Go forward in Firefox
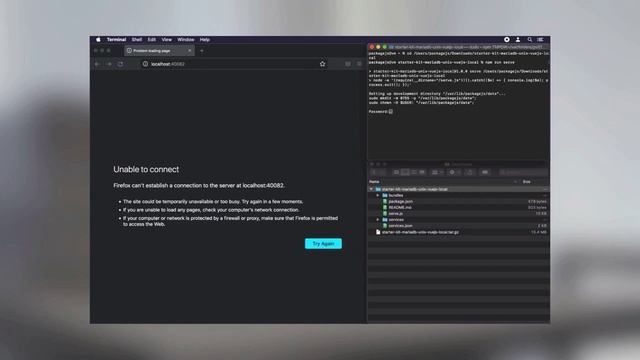The height and width of the screenshot is (360, 640). (x=109, y=64)
